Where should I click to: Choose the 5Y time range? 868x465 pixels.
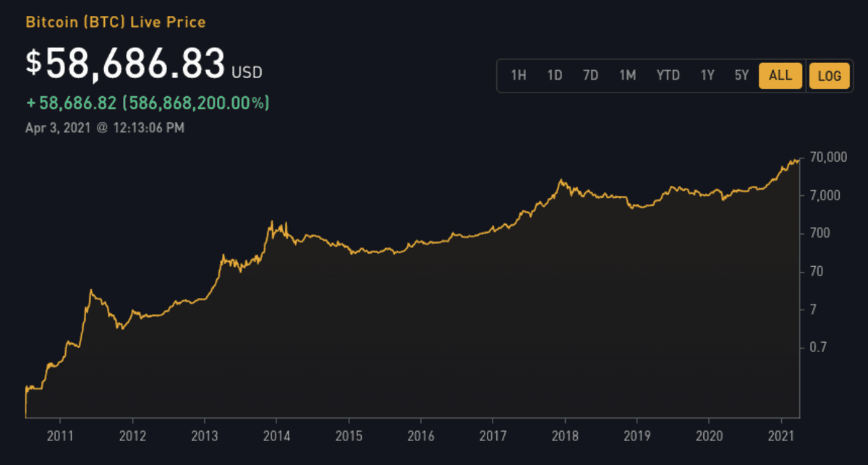tap(741, 75)
